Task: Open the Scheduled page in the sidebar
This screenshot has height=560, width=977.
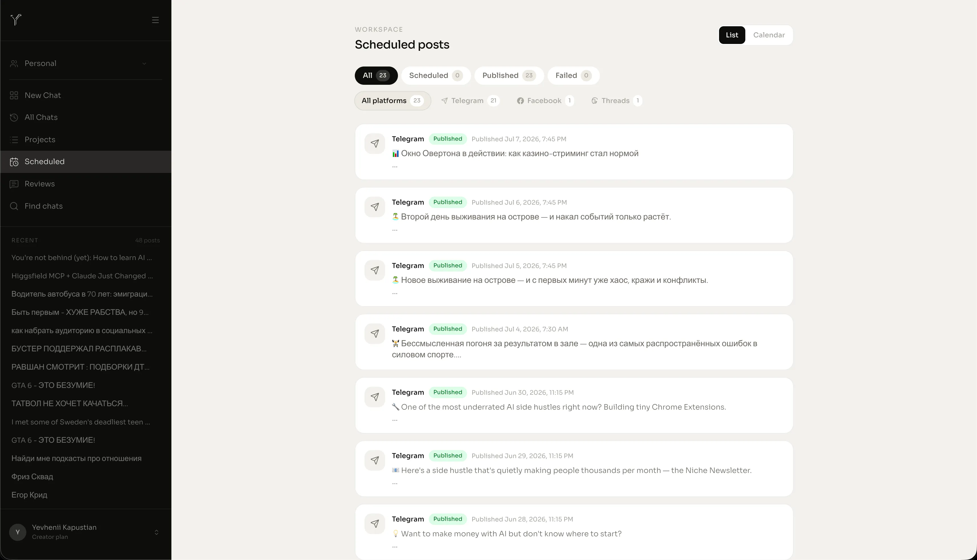Action: click(x=85, y=162)
